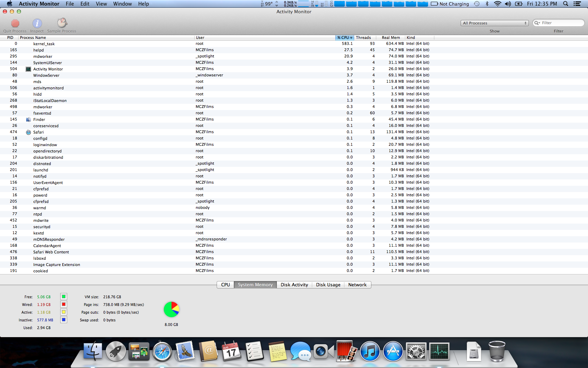Image resolution: width=588 pixels, height=368 pixels.
Task: Launch Safari from the Dock
Action: click(x=162, y=352)
